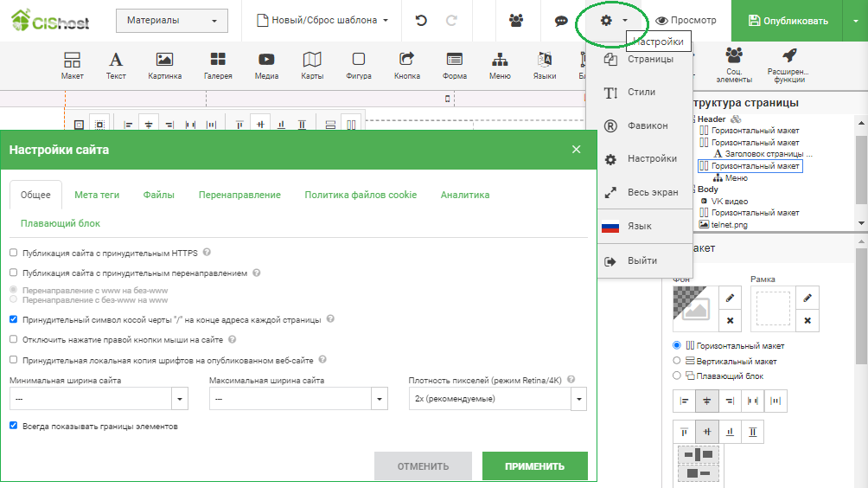Switch to the Мета теги tab
The height and width of the screenshot is (488, 868).
97,196
